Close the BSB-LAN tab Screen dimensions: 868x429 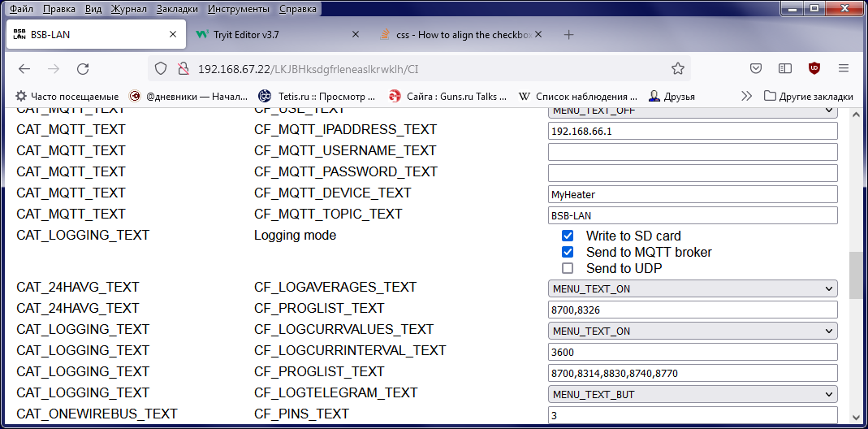[x=173, y=34]
